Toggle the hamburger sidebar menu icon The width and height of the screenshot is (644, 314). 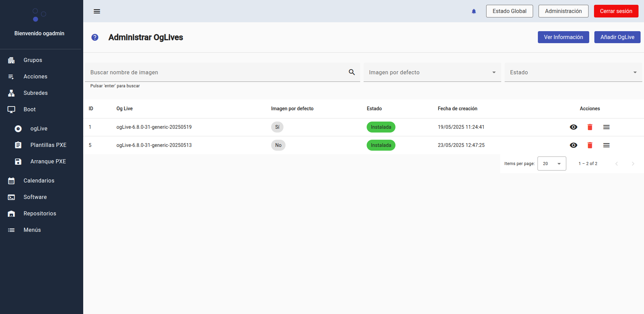pyautogui.click(x=97, y=11)
